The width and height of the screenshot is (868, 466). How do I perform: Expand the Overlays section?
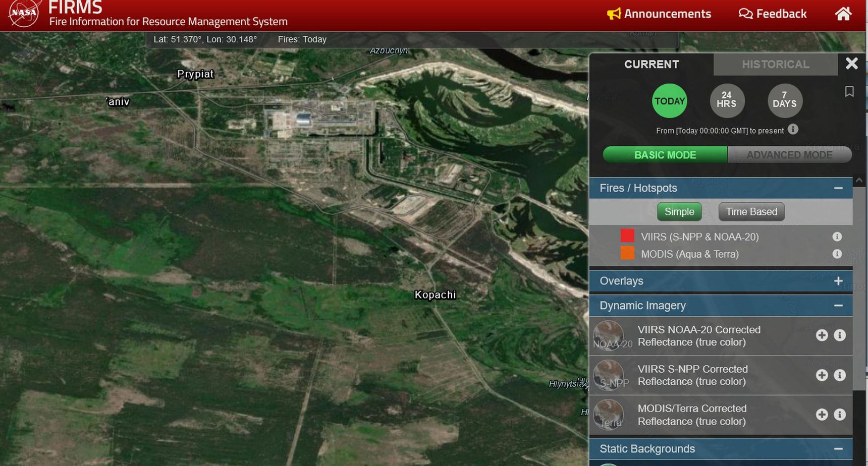pos(838,281)
